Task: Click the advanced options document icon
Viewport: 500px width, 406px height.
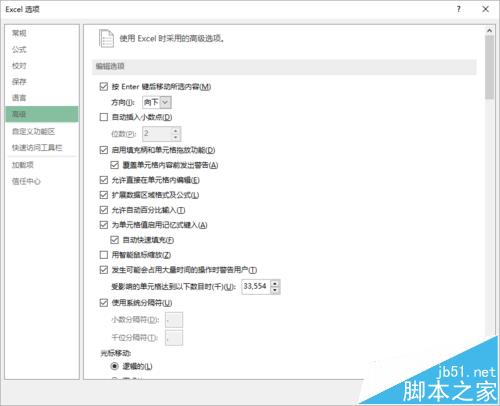Action: click(106, 39)
